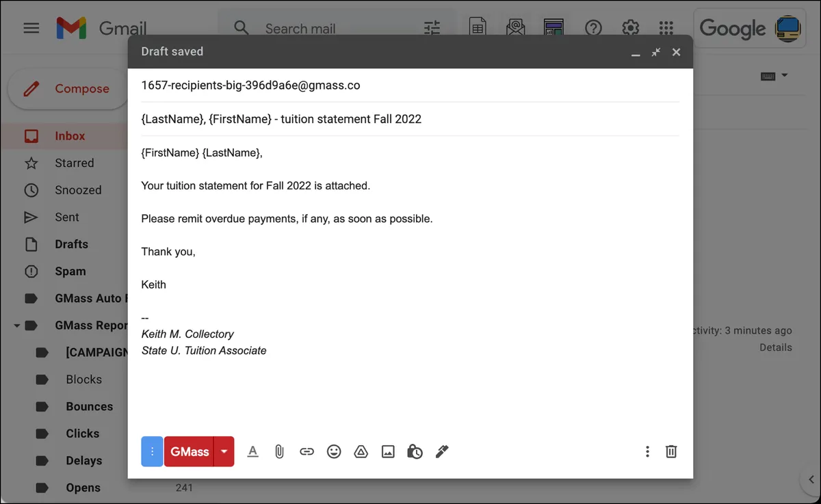Viewport: 821px width, 504px height.
Task: Open the GMass dashboard icon in the header
Action: (x=553, y=28)
